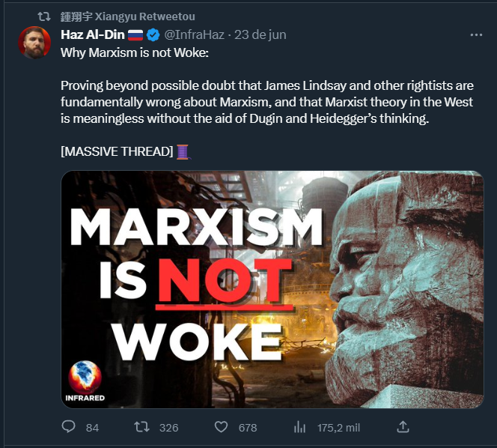Click the tweet body text to open thread
The height and width of the screenshot is (448, 497).
click(x=267, y=102)
